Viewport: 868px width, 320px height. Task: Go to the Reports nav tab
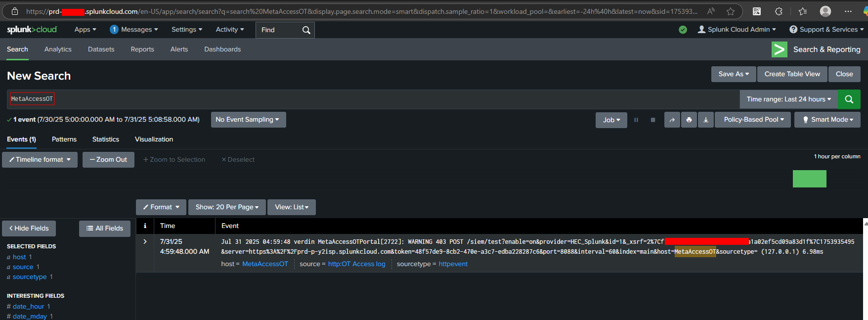(142, 49)
